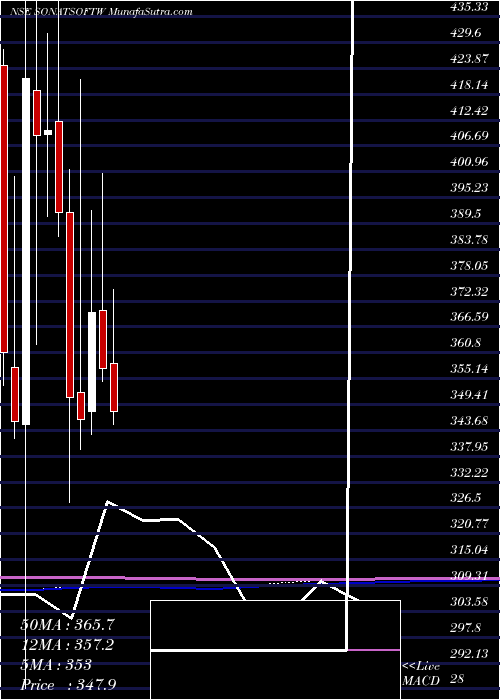This screenshot has width=500, height=700.
Task: Select the 383.78 price axis label
Action: (467, 240)
